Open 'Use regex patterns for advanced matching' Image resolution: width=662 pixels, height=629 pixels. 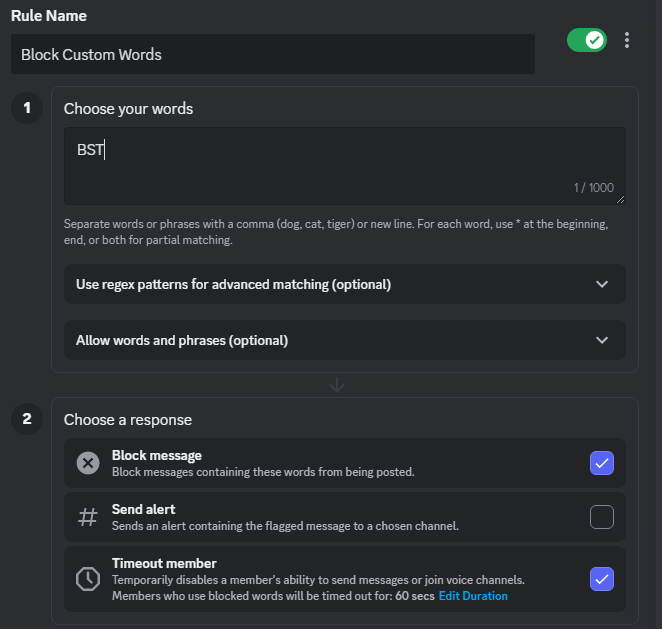pos(233,285)
